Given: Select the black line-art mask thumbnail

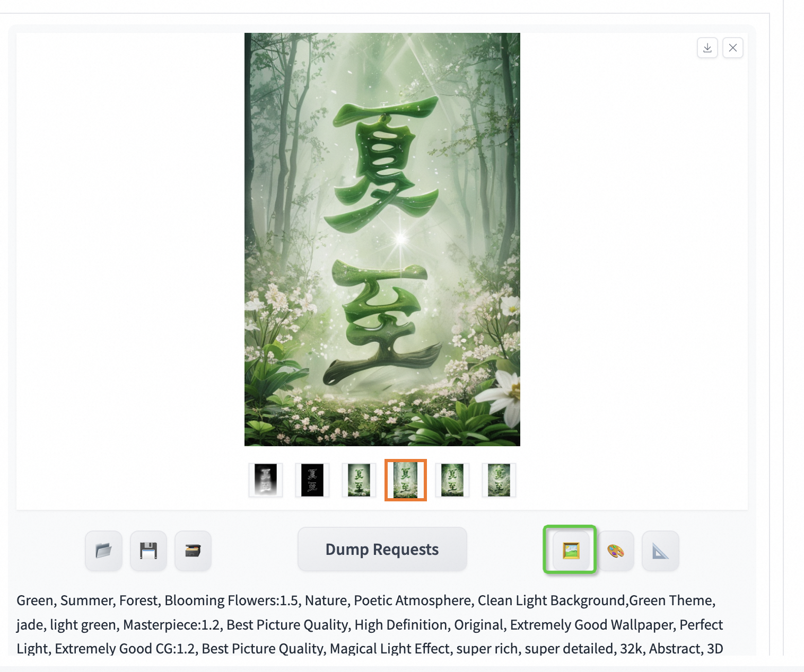Looking at the screenshot, I should pyautogui.click(x=312, y=480).
